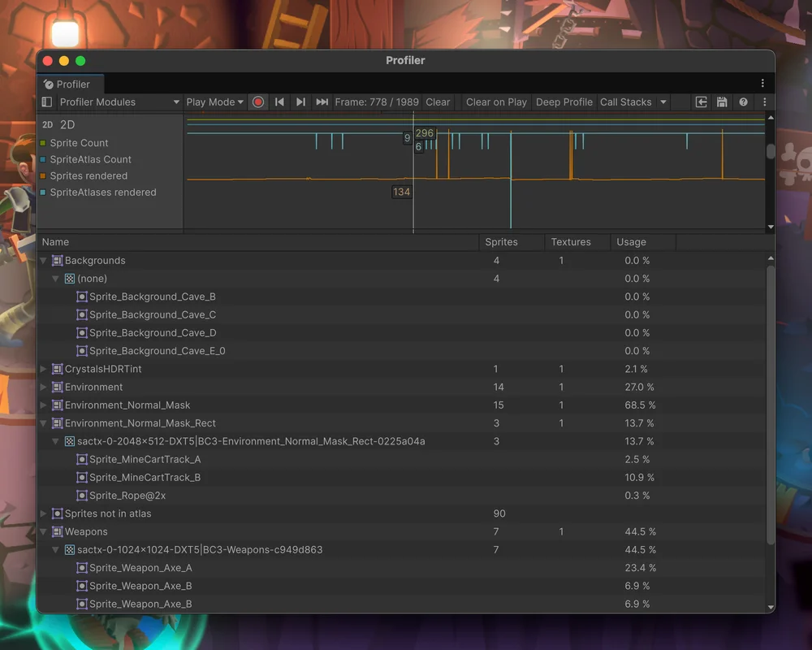The height and width of the screenshot is (650, 812).
Task: Expand Sprites not in atlas
Action: click(44, 513)
